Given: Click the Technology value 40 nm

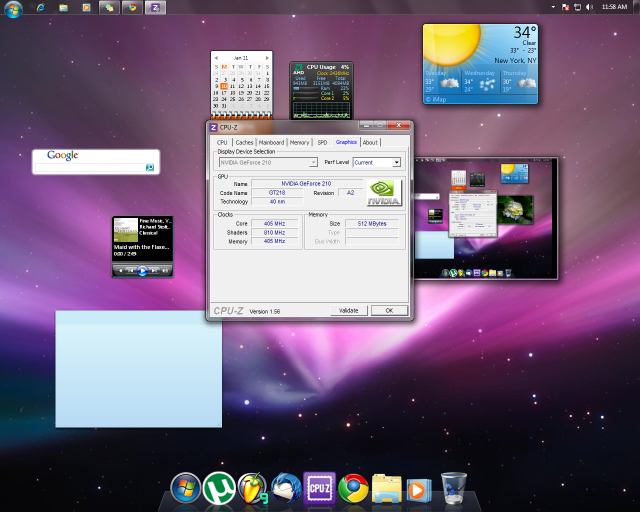Looking at the screenshot, I should click(x=277, y=202).
